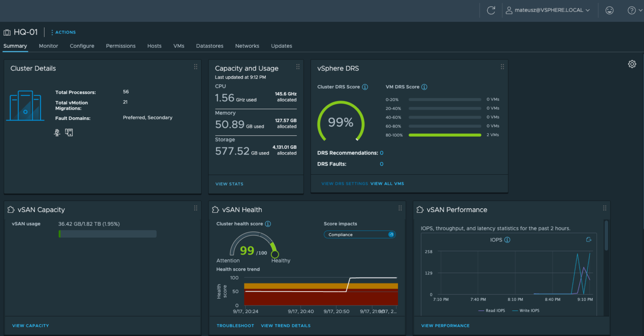644x336 pixels.
Task: Click the 577.52 GB used storage value
Action: (242, 151)
